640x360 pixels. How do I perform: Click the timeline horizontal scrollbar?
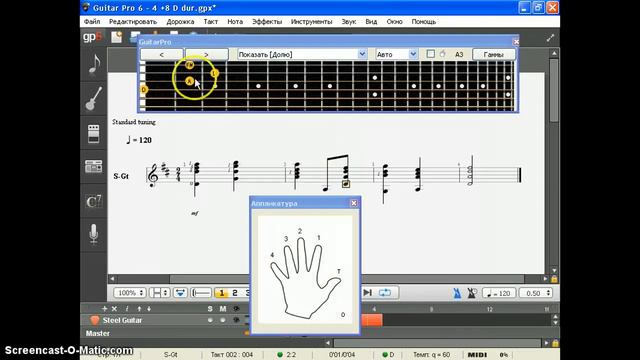click(x=438, y=343)
